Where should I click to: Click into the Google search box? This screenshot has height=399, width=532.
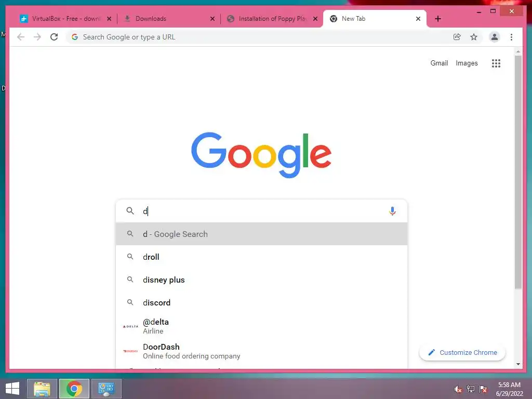[261, 211]
